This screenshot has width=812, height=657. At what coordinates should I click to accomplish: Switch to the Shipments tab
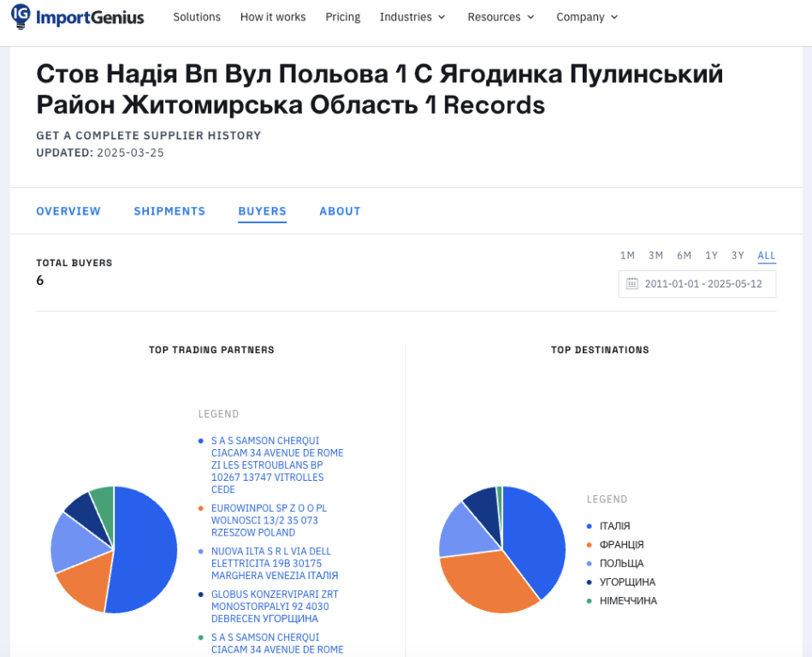[x=169, y=210]
